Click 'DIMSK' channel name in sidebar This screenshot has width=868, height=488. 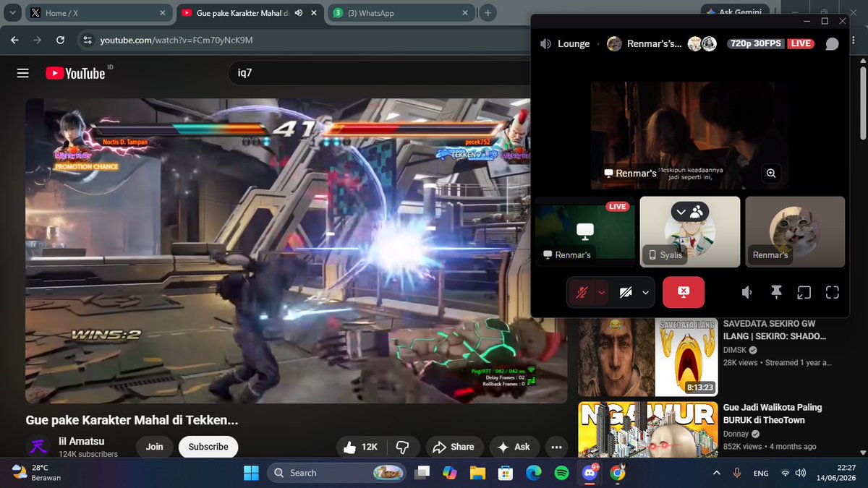point(736,349)
